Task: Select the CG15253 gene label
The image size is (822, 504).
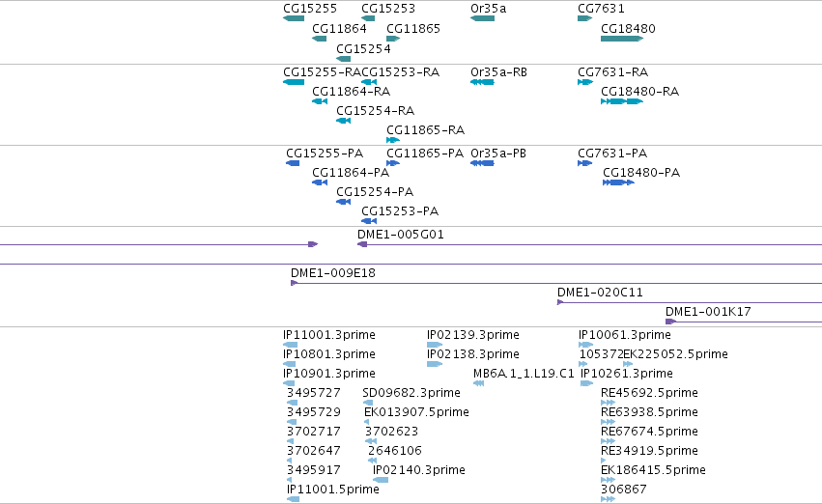Action: pyautogui.click(x=388, y=9)
